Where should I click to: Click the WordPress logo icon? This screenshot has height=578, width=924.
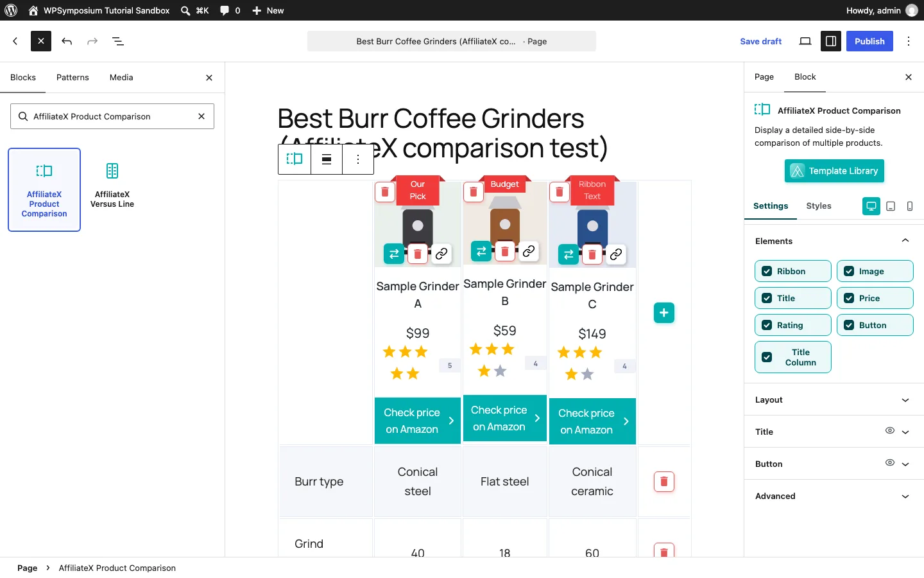tap(11, 10)
